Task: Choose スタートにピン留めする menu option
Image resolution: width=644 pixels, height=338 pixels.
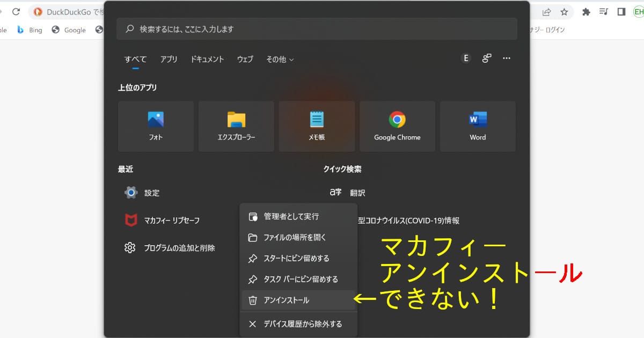Action: pos(296,259)
